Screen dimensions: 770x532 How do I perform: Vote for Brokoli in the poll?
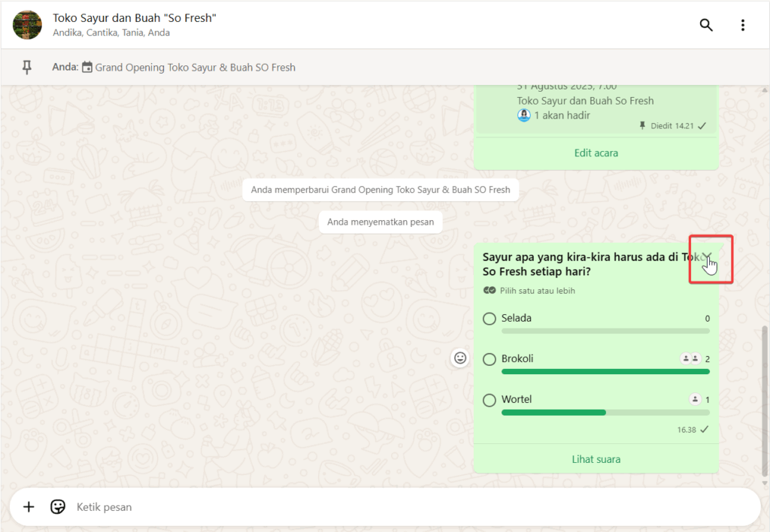pyautogui.click(x=490, y=359)
